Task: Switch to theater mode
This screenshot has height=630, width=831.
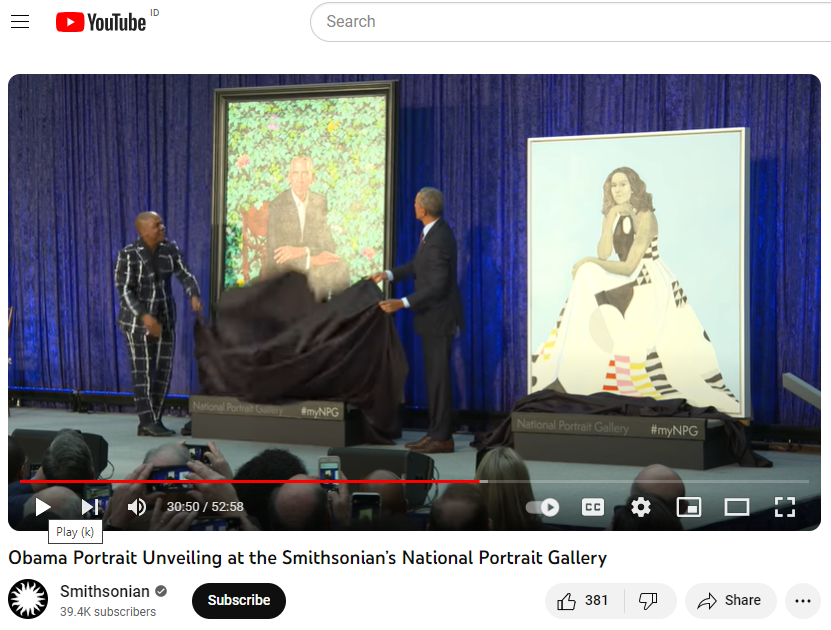Action: [737, 507]
